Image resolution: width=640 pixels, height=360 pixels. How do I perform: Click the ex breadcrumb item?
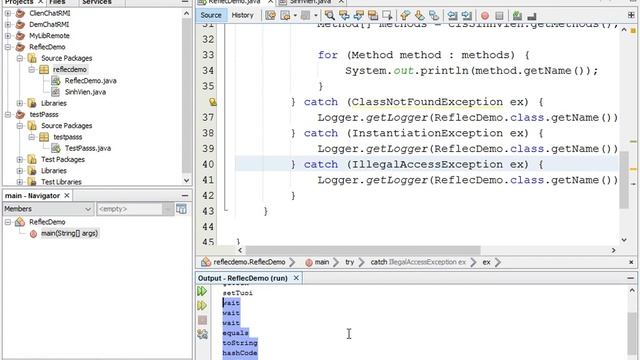(487, 262)
